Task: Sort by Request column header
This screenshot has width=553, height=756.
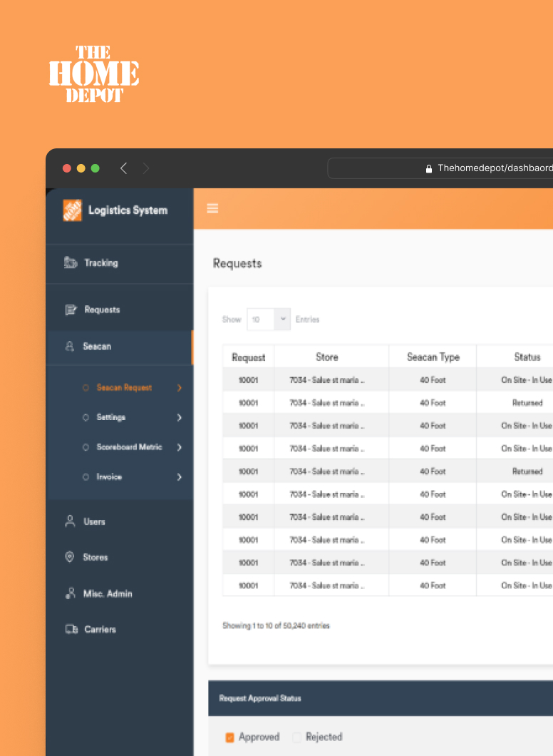Action: click(249, 357)
